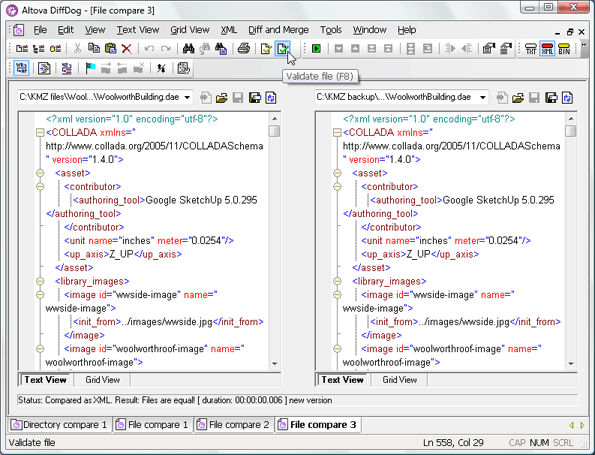595x455 pixels.
Task: Click the Find binoculars icon
Action: (x=189, y=49)
